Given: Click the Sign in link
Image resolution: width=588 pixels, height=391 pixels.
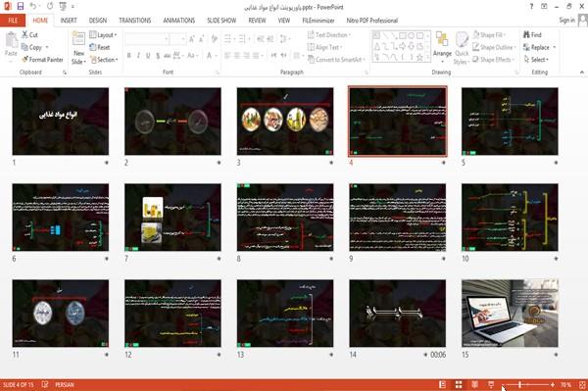Looking at the screenshot, I should [x=566, y=20].
